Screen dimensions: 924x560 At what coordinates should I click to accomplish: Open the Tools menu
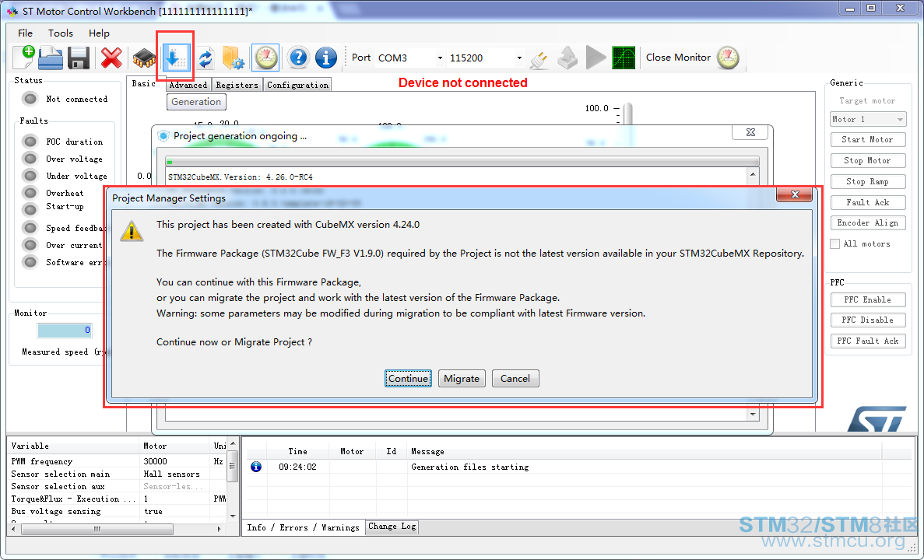(x=61, y=33)
